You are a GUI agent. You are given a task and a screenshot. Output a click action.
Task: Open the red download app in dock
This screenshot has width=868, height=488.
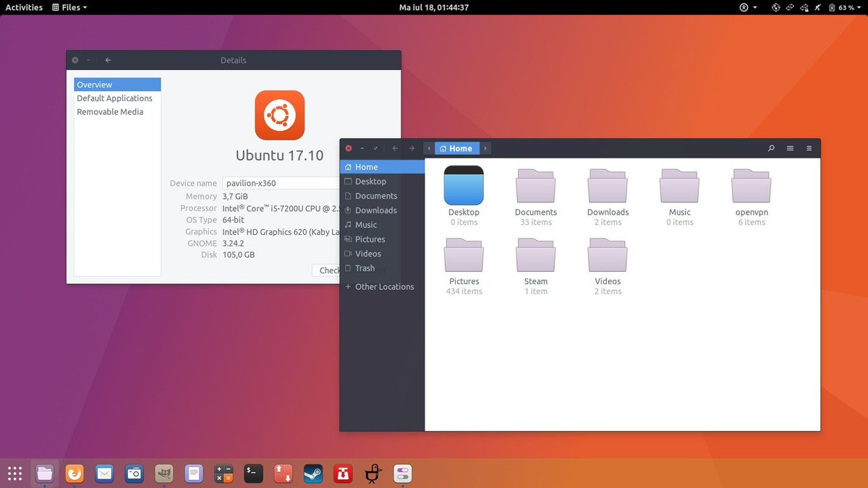pos(342,474)
